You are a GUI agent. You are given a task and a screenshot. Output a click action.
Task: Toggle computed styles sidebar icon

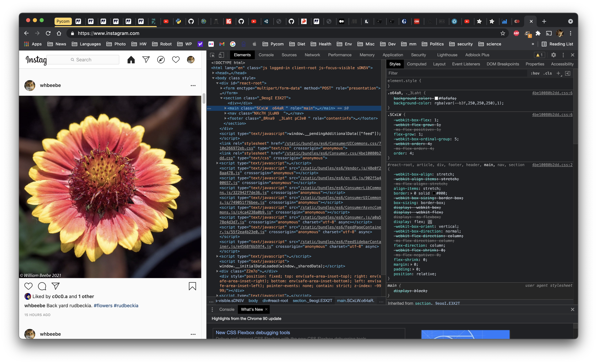point(568,73)
